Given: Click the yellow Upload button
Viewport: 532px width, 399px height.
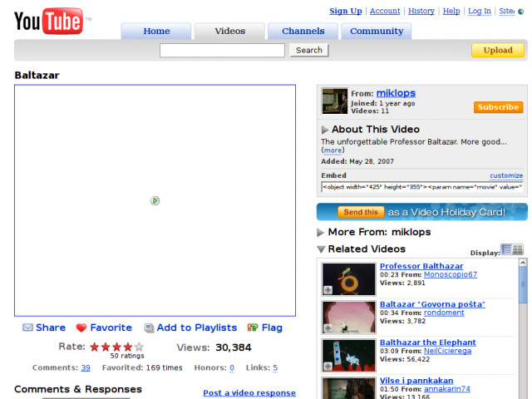Looking at the screenshot, I should (x=498, y=50).
